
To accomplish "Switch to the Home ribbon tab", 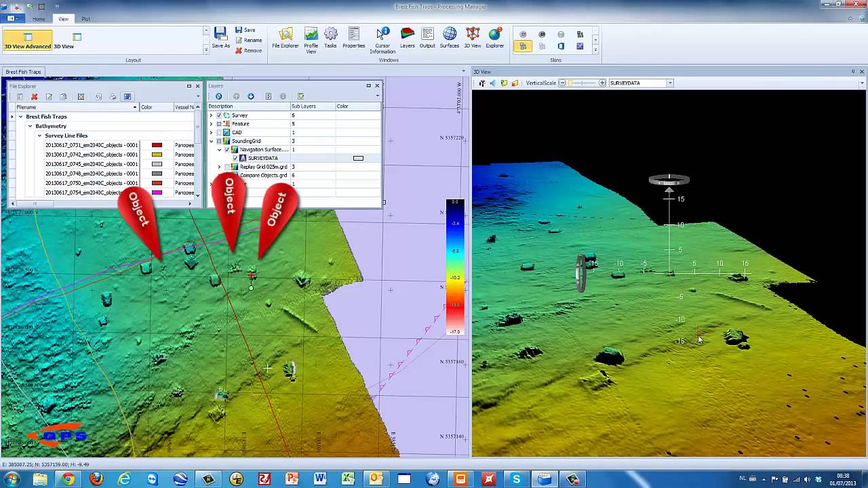I will tap(39, 19).
